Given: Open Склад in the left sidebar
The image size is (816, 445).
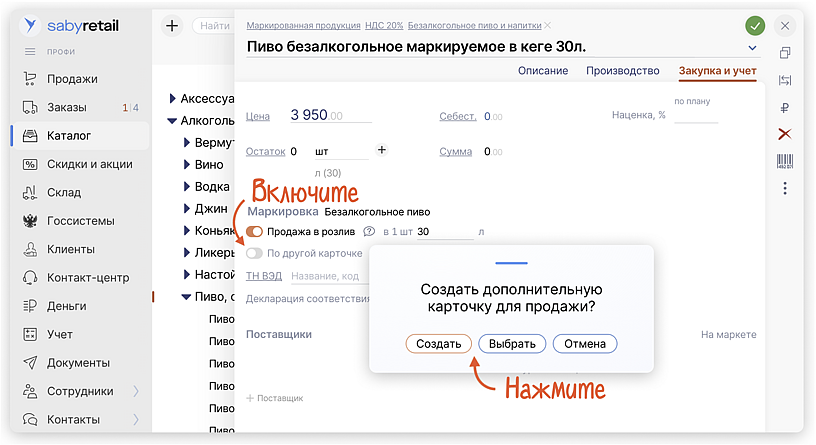Looking at the screenshot, I should click(64, 192).
